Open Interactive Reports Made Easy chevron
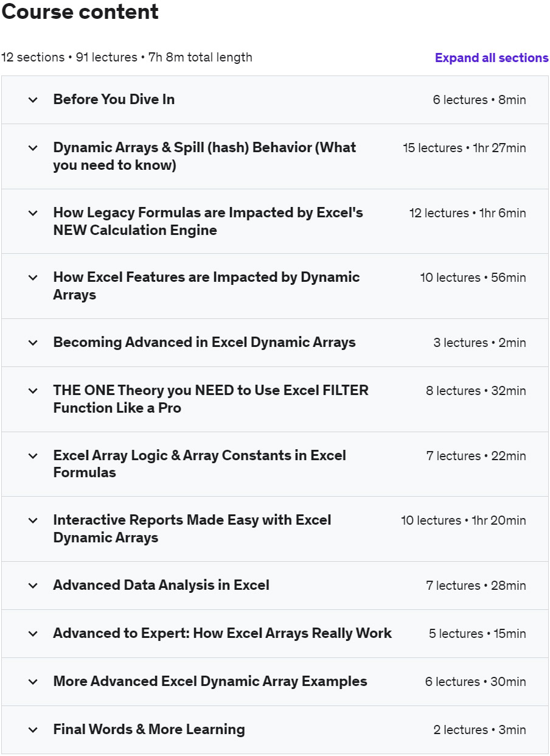 pos(33,520)
